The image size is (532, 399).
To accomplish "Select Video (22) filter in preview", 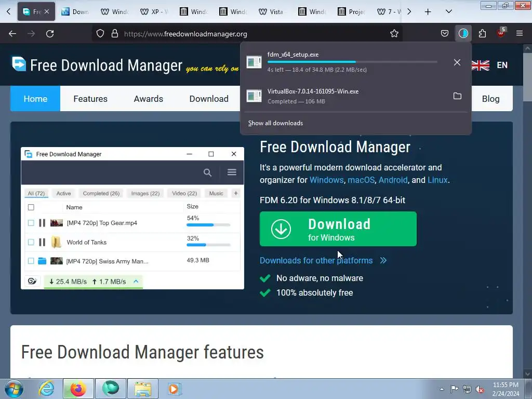I will [x=184, y=193].
